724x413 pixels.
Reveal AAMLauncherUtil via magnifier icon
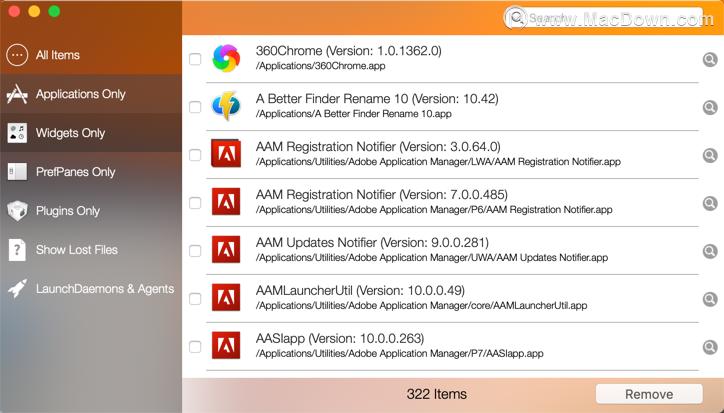710,299
